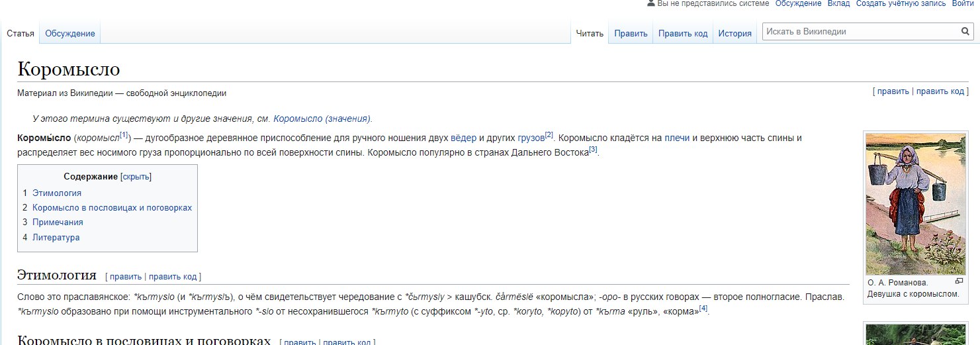The width and height of the screenshot is (980, 345).
Task: Click the user silhouette icon
Action: 651,3
